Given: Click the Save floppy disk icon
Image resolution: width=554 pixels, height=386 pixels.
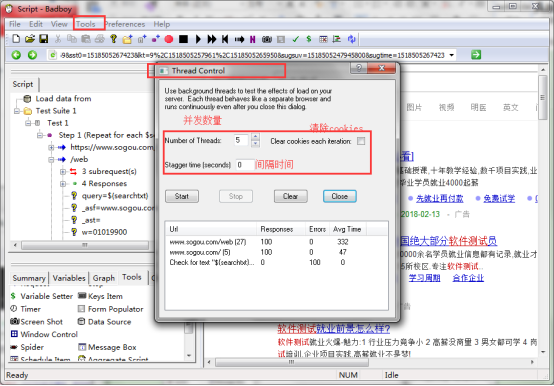Looking at the screenshot, I should click(43, 39).
